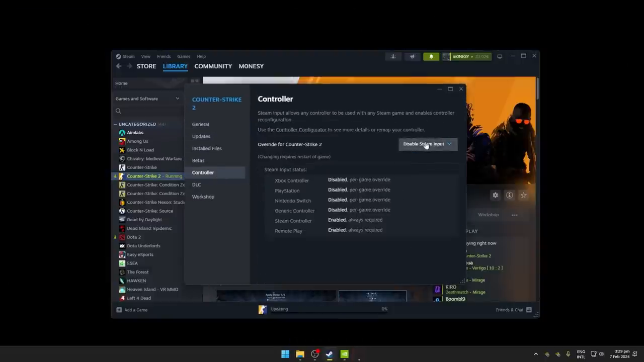This screenshot has height=362, width=644.
Task: Collapse the UNCATEGORIZED game list
Action: click(115, 124)
